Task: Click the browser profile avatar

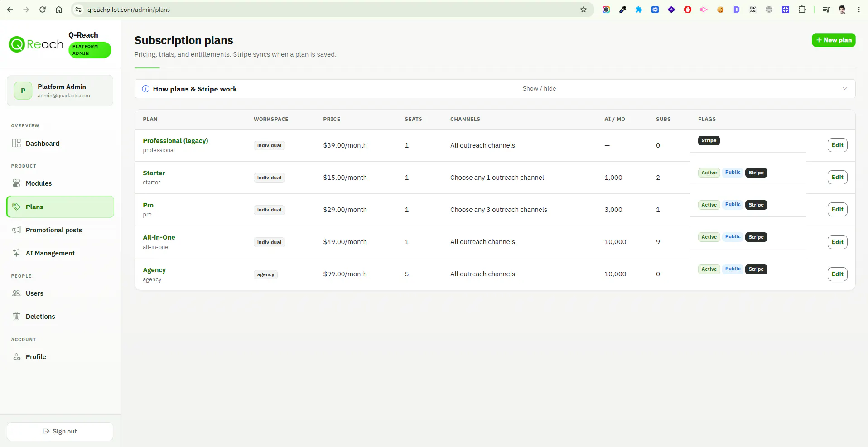Action: [x=842, y=10]
